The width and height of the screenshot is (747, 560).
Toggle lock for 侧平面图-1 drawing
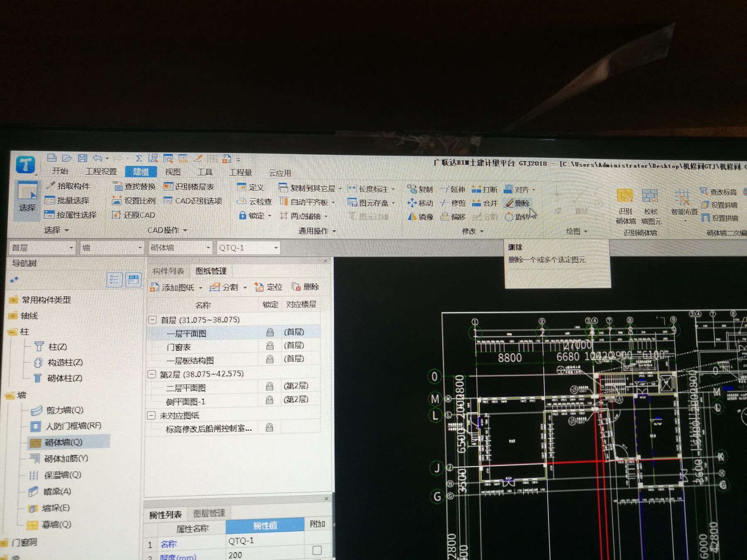click(269, 400)
